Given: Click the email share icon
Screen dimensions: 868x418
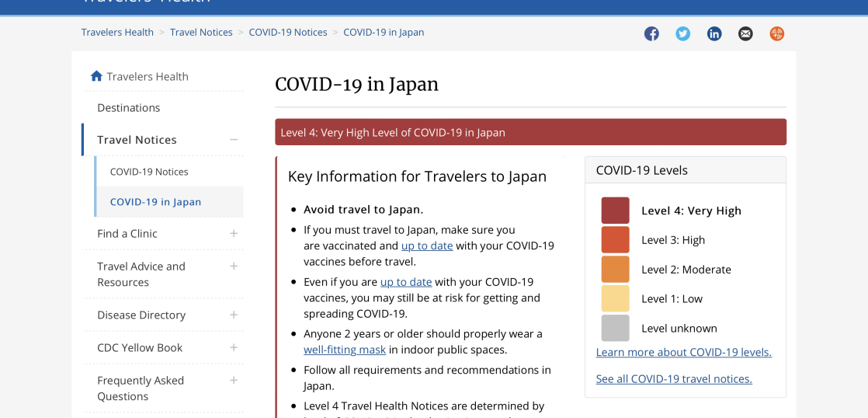Looking at the screenshot, I should point(745,33).
